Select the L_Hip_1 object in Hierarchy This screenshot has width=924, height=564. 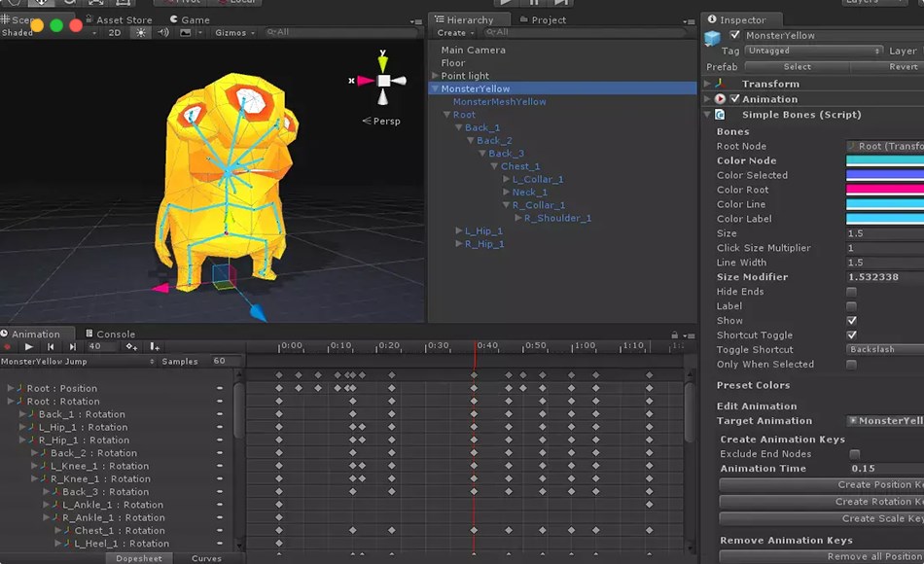[x=481, y=230]
